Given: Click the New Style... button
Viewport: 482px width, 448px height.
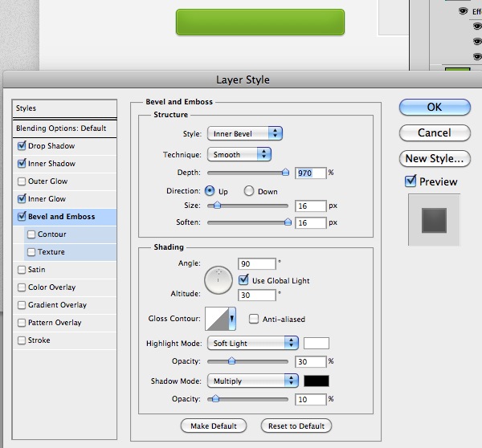Looking at the screenshot, I should click(435, 158).
